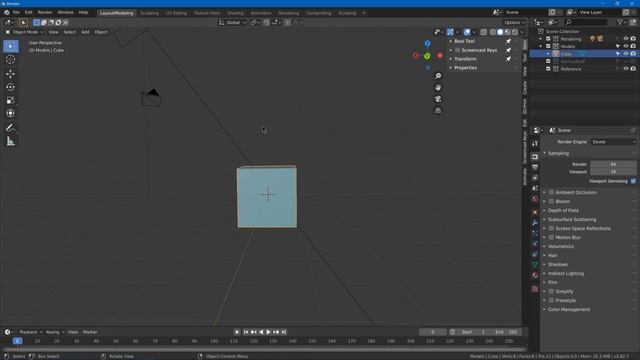Switch to the Sculpting workspace tab
640x360 pixels.
point(149,13)
